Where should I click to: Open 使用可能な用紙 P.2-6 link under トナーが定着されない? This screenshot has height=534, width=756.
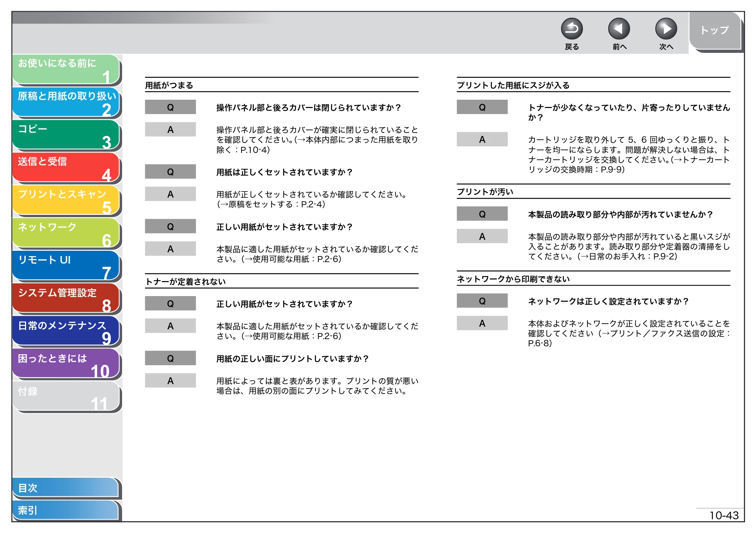click(x=291, y=336)
